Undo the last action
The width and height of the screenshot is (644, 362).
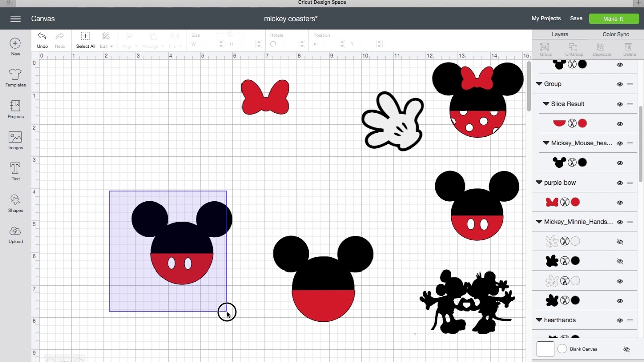tap(42, 40)
